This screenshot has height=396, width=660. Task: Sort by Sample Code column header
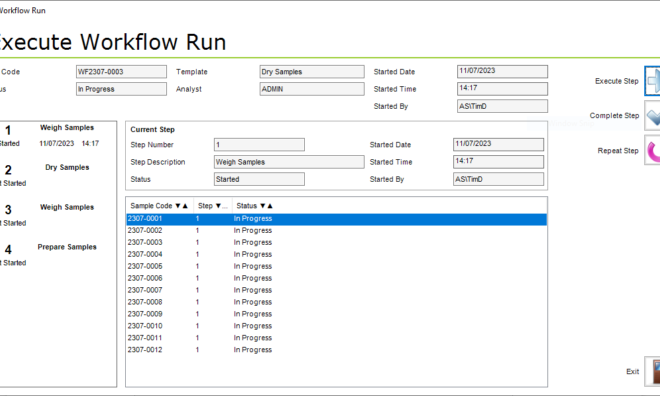point(159,206)
